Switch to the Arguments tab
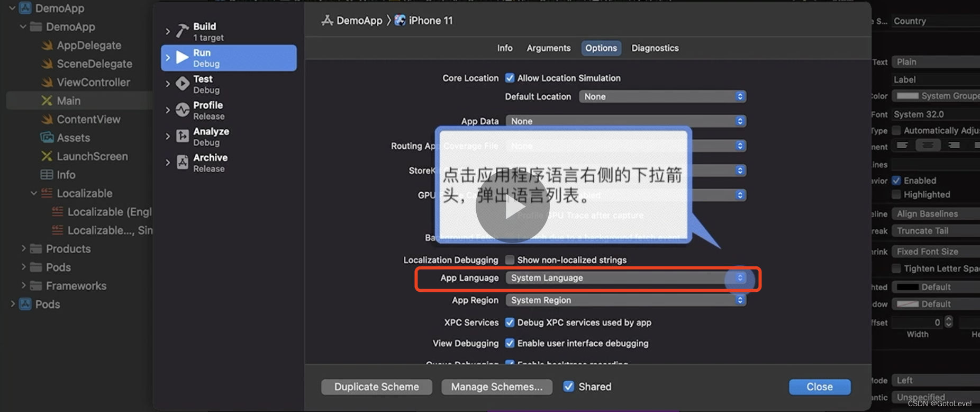Screen dimensions: 980x412 coord(549,48)
